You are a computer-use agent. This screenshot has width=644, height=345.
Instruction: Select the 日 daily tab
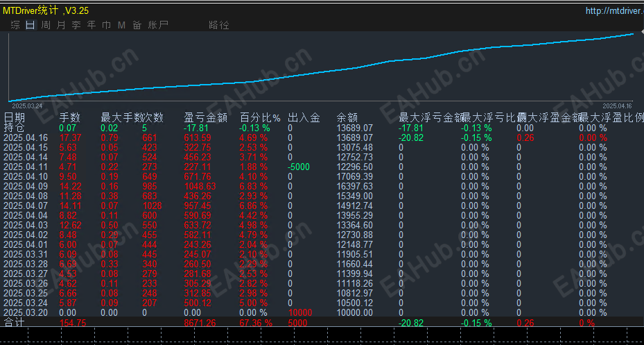point(31,26)
